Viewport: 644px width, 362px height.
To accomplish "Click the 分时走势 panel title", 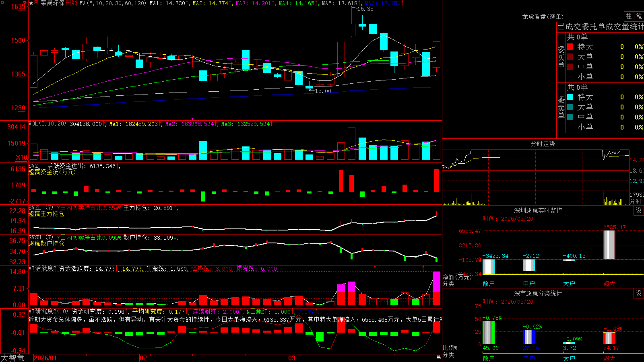I will (x=543, y=144).
